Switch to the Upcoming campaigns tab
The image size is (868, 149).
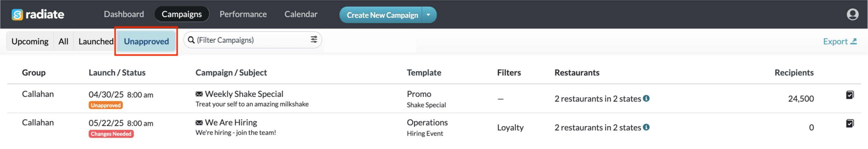coord(30,42)
